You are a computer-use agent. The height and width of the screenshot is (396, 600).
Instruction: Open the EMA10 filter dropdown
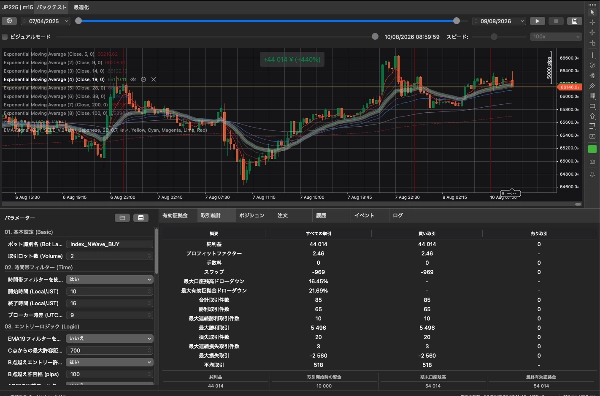110,339
